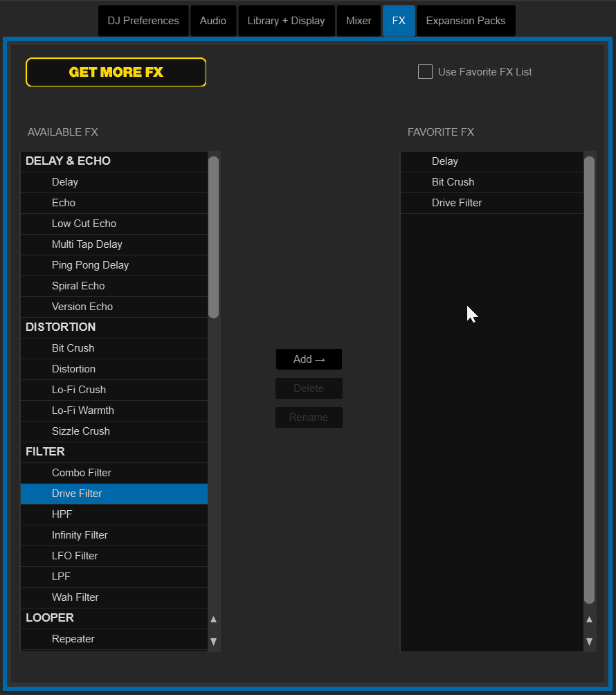Select Ping Pong Delay in Available FX
Viewport: 616px width, 695px height.
pyautogui.click(x=90, y=265)
